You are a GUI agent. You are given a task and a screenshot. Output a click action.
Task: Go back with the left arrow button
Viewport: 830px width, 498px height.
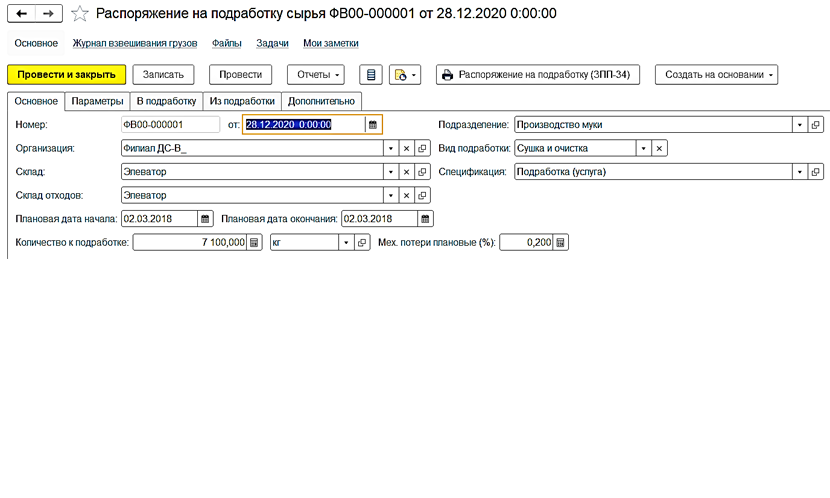click(21, 14)
